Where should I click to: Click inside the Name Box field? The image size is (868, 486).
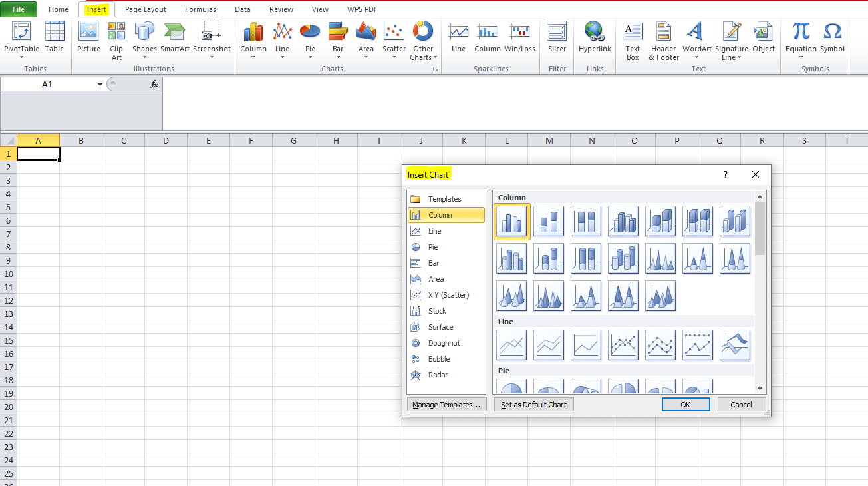coord(47,85)
